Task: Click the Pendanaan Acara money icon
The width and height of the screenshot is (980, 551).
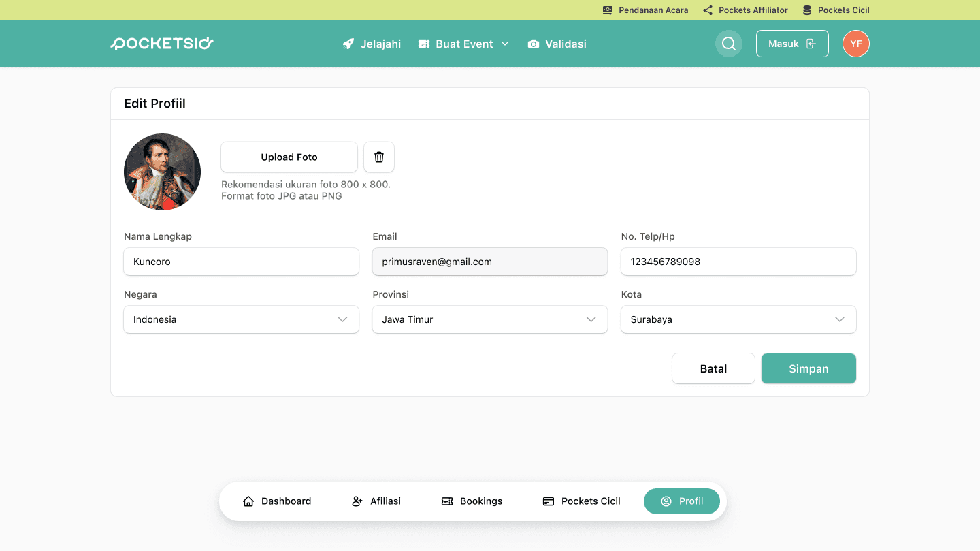Action: (x=608, y=10)
